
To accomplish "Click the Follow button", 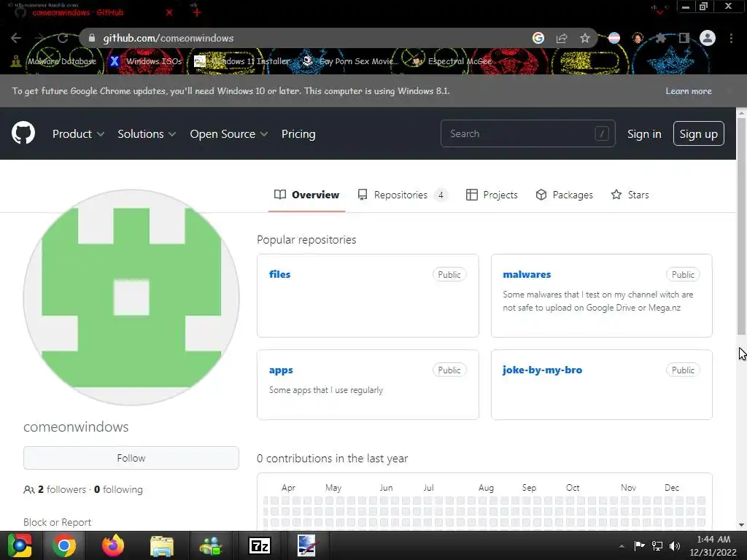I will [x=131, y=458].
